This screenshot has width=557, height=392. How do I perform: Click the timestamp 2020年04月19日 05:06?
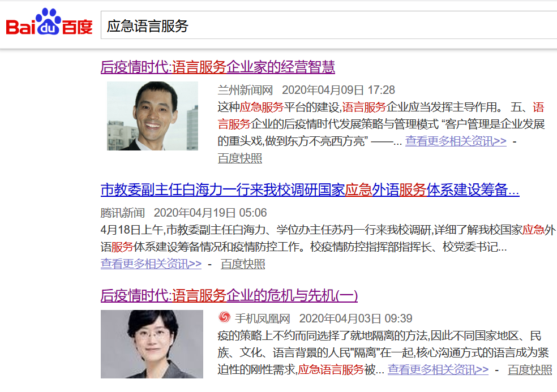pyautogui.click(x=210, y=213)
